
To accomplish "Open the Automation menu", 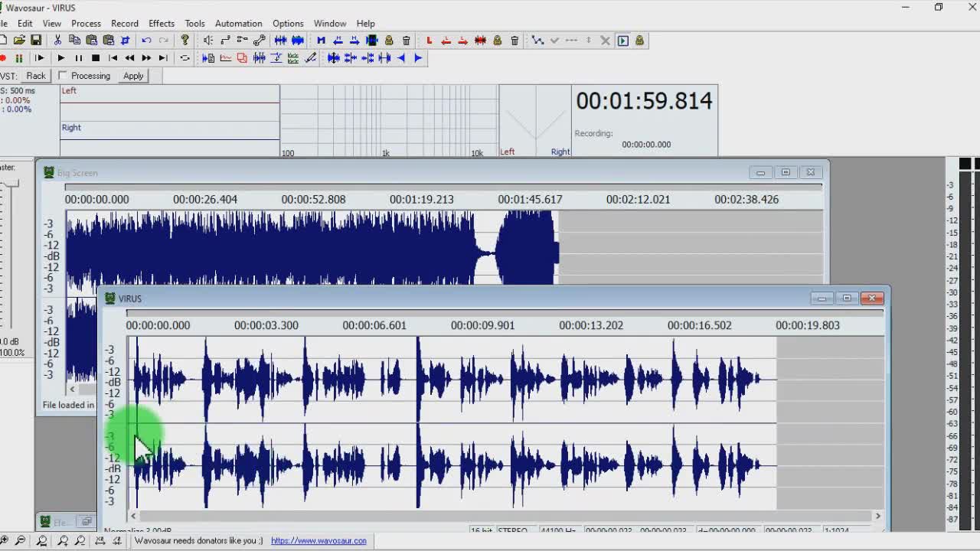I will pos(238,24).
